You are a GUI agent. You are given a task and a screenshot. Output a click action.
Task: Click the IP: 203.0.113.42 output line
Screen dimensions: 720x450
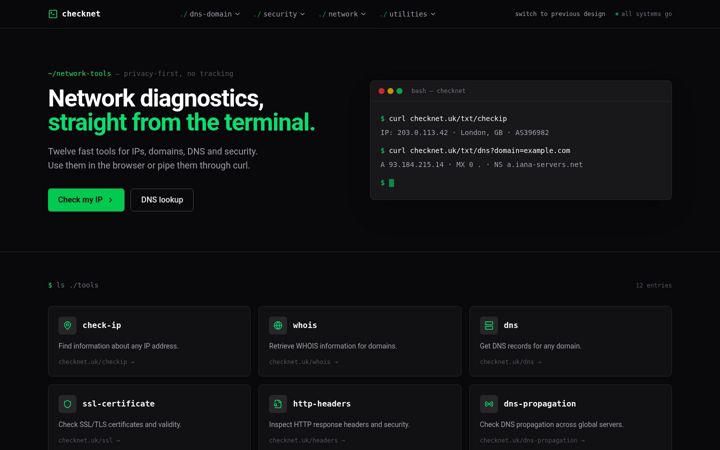point(465,133)
